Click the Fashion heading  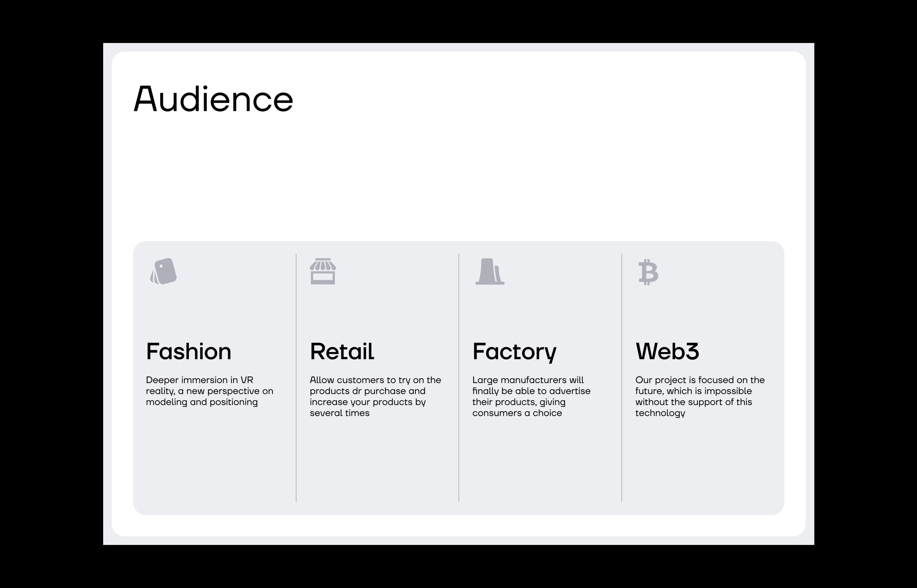click(189, 351)
